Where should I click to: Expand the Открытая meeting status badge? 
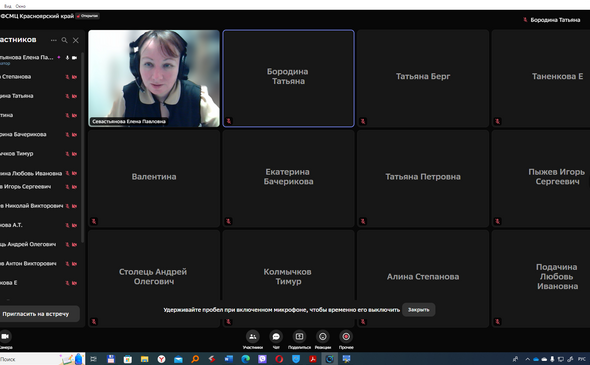88,16
